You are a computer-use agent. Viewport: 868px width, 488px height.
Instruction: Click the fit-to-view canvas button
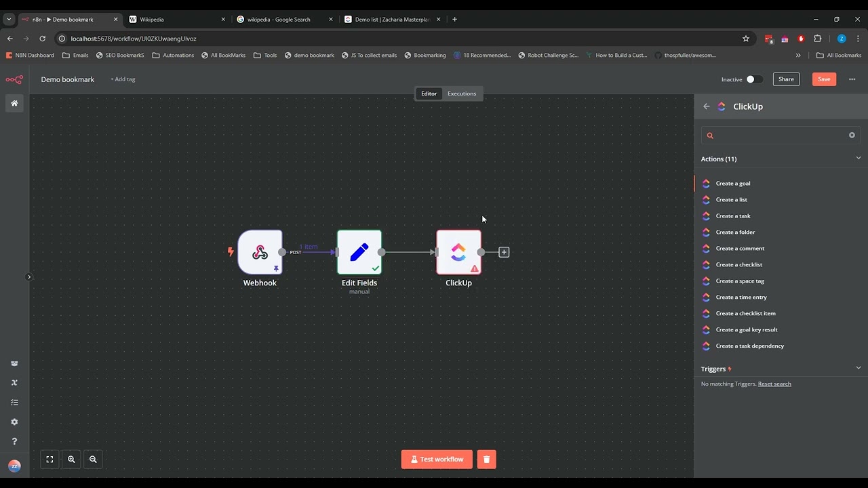click(x=50, y=459)
